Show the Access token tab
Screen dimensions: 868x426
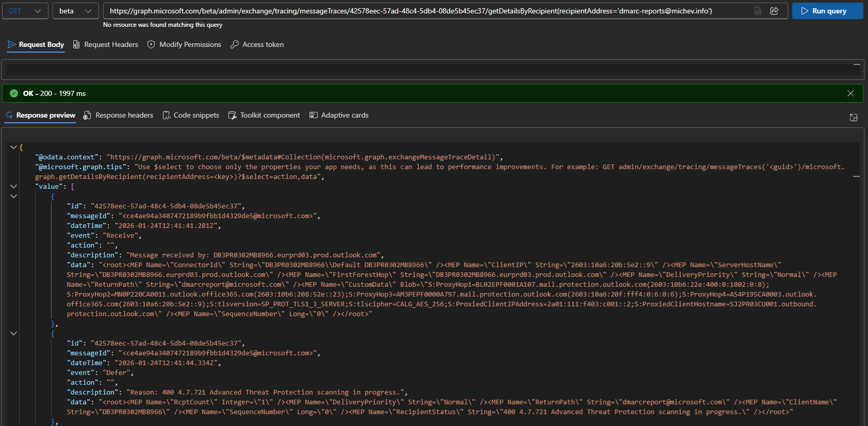[257, 45]
